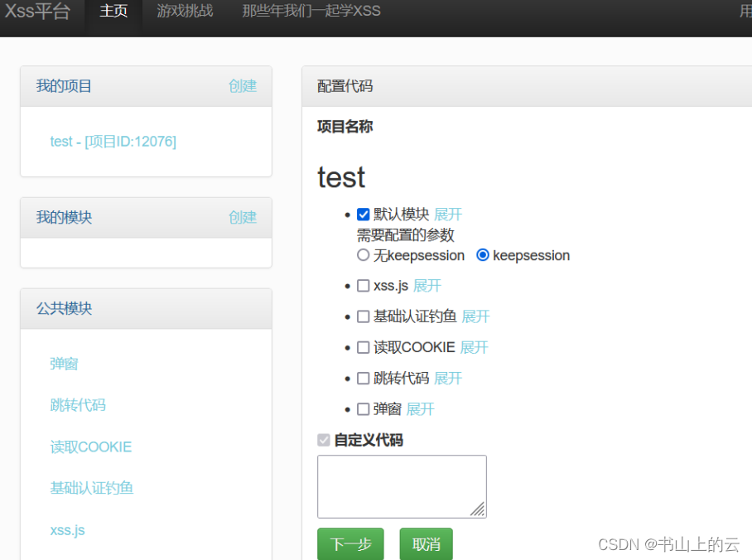Uncheck the 默认模块 checkbox
Viewport: 752px width, 560px height.
point(363,215)
